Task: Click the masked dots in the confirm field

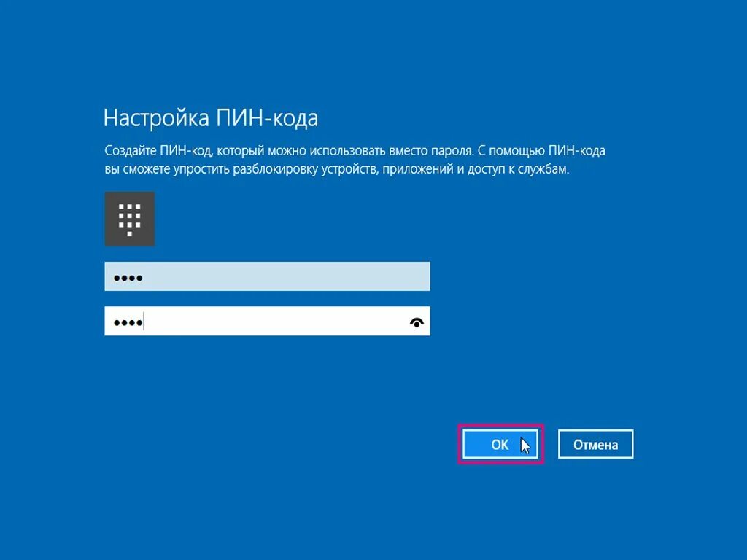Action: coord(128,323)
